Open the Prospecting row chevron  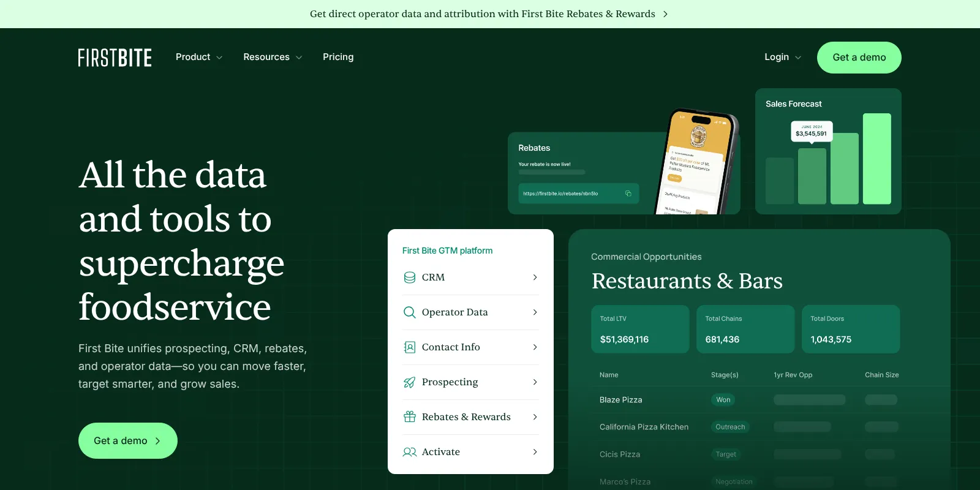coord(535,382)
